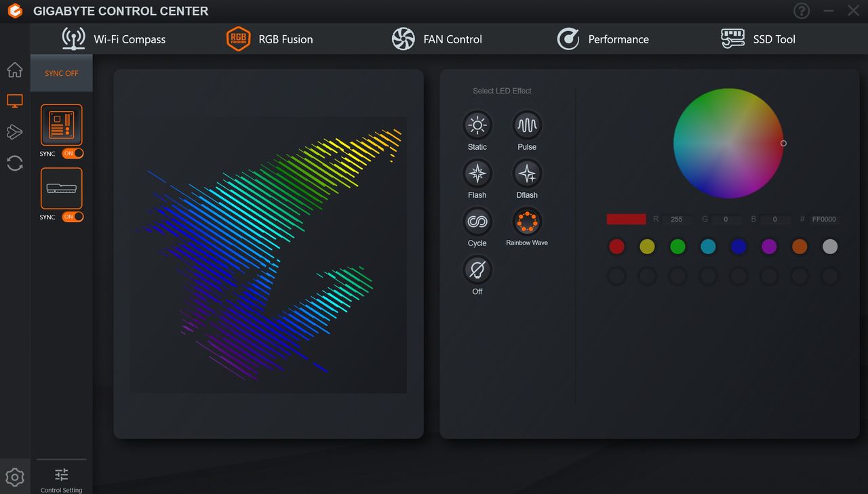Viewport: 868px width, 494px height.
Task: Pick a hue on the color wheel
Action: click(x=728, y=144)
